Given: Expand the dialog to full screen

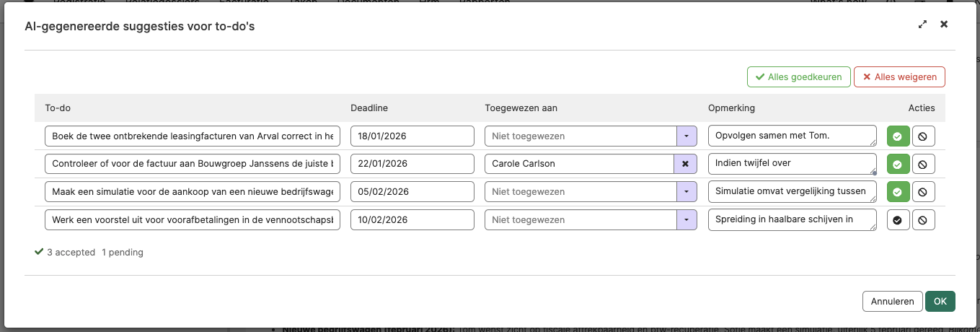Looking at the screenshot, I should (x=922, y=25).
